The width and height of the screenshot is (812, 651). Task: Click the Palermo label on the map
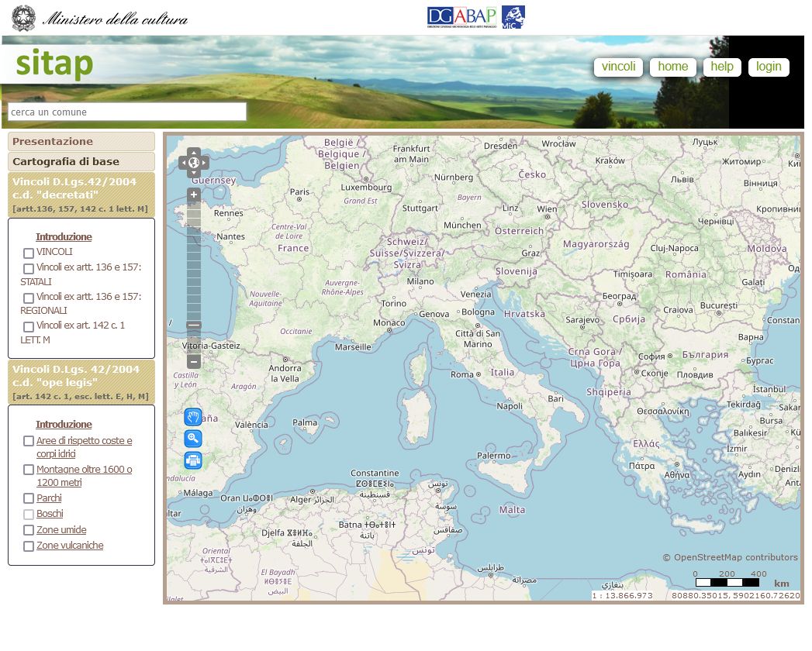pos(493,456)
